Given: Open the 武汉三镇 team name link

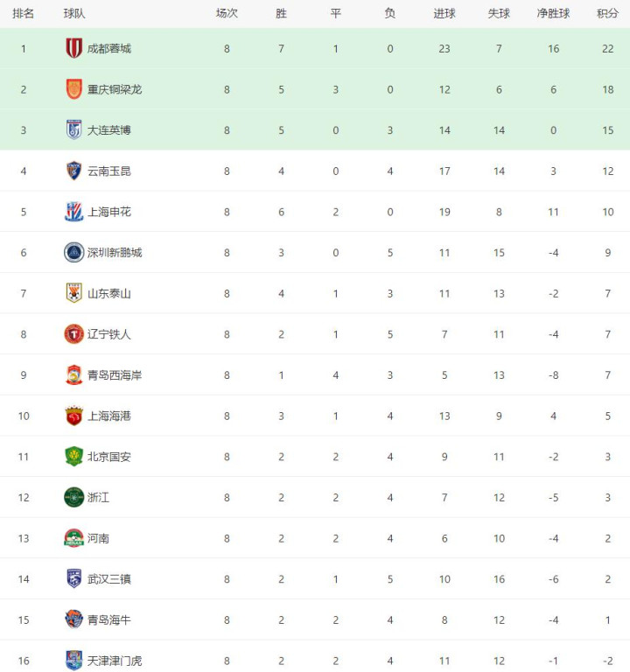Looking at the screenshot, I should coord(109,579).
